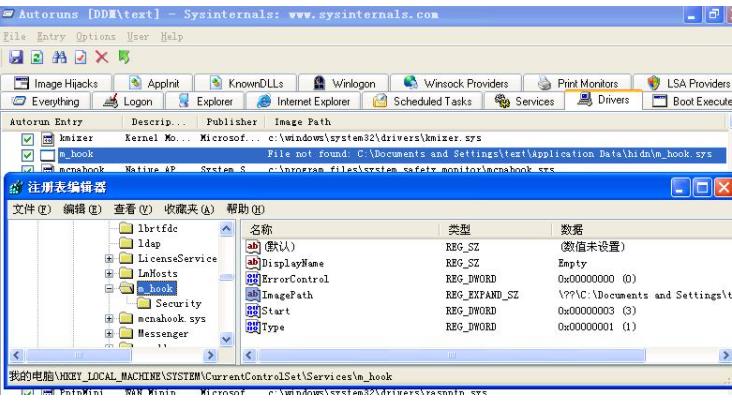Screen dimensions: 732x402
Task: Switch to the Services tab
Action: [524, 101]
